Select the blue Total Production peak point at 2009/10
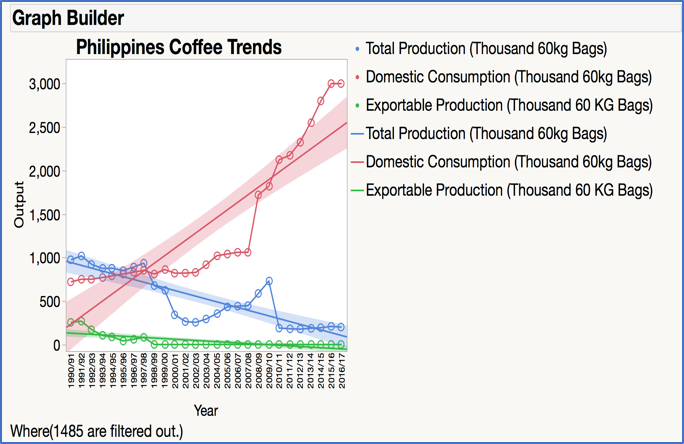 269,281
